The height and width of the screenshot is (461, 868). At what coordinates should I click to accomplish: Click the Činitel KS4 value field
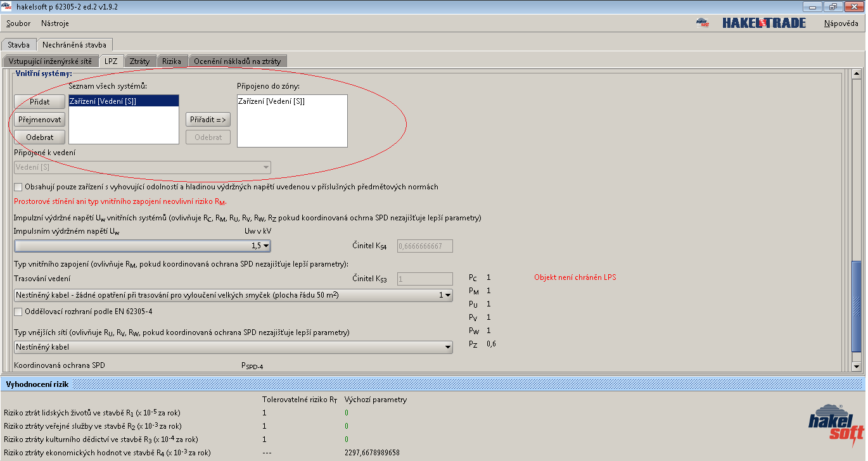pos(424,246)
